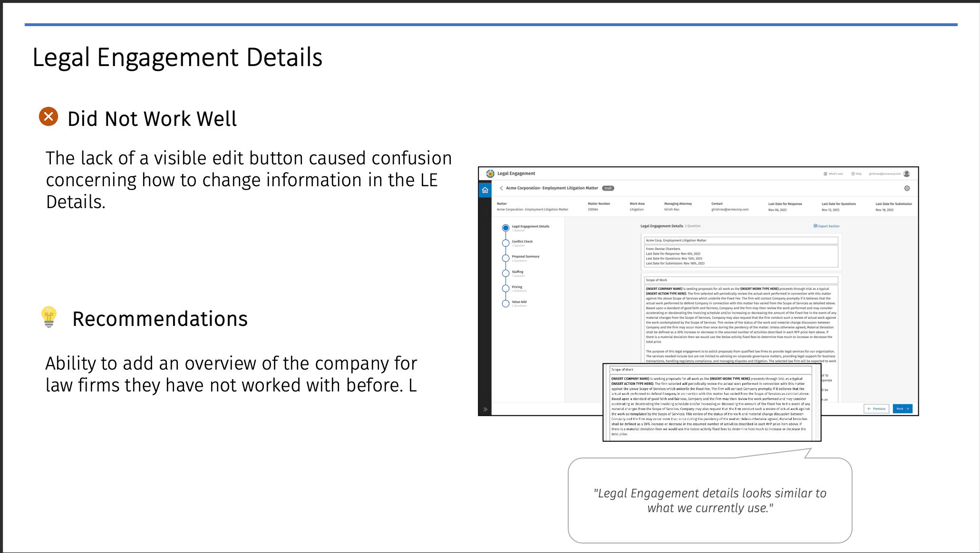Click the Previous button
980x553 pixels.
point(876,409)
